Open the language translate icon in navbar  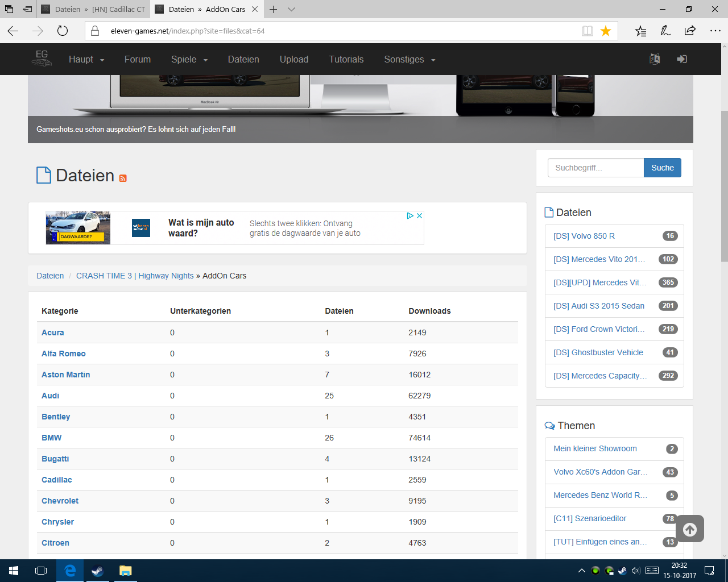(x=655, y=59)
